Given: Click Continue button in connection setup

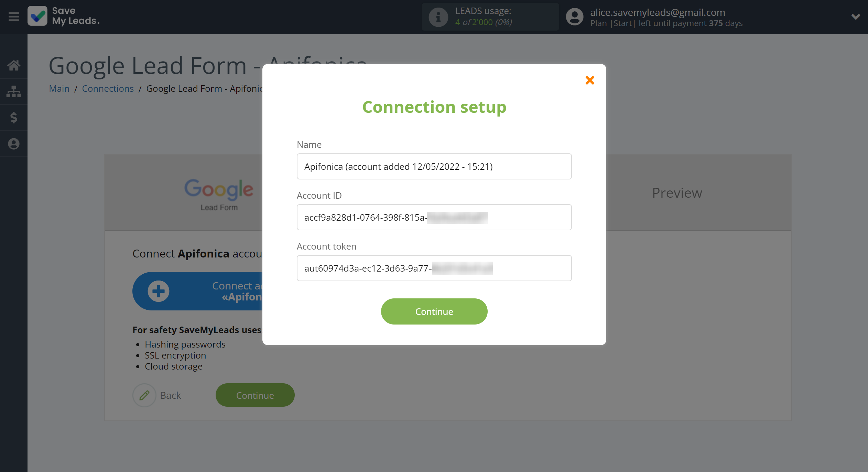Looking at the screenshot, I should tap(434, 311).
